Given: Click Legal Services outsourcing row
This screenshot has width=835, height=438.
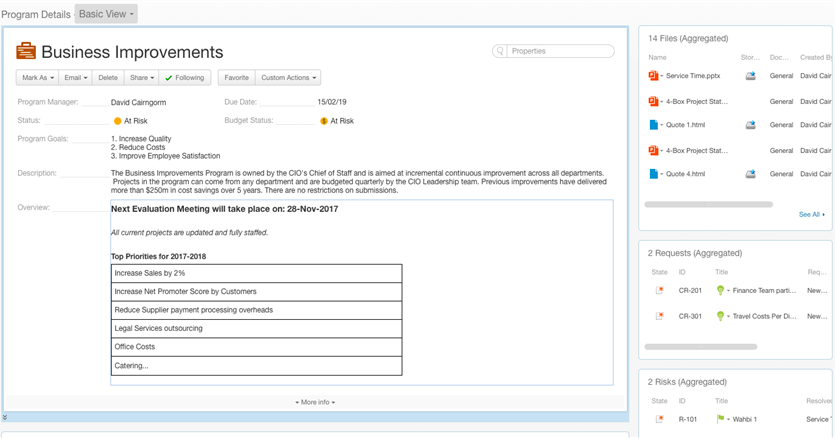Looking at the screenshot, I should pyautogui.click(x=256, y=328).
